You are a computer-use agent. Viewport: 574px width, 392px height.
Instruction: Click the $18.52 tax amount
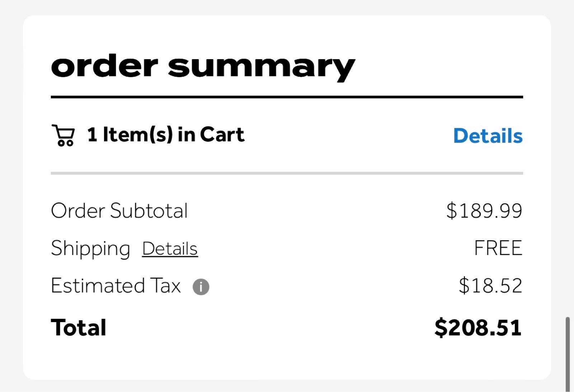pos(490,286)
